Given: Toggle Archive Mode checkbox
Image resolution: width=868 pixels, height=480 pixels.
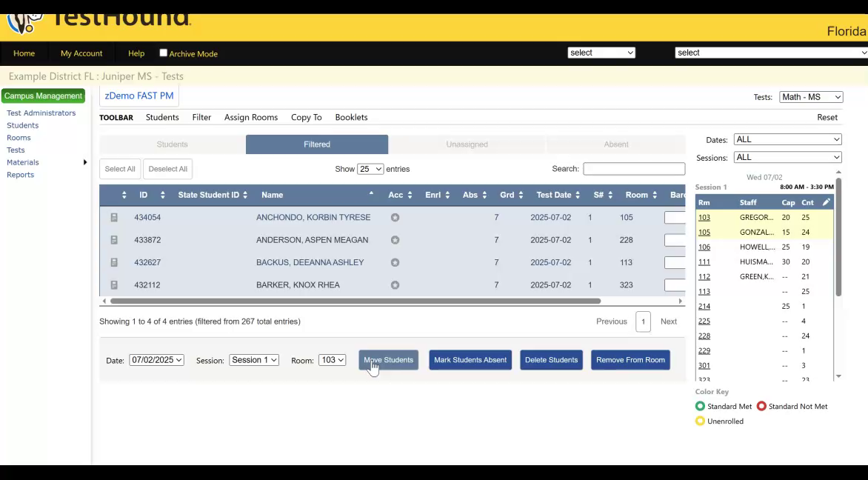Looking at the screenshot, I should [x=163, y=53].
